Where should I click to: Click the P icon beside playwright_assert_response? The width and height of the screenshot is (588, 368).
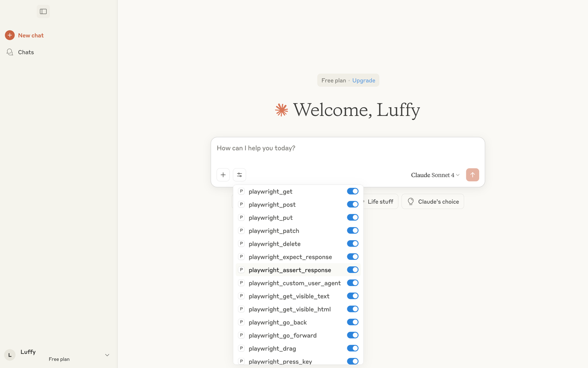tap(241, 270)
